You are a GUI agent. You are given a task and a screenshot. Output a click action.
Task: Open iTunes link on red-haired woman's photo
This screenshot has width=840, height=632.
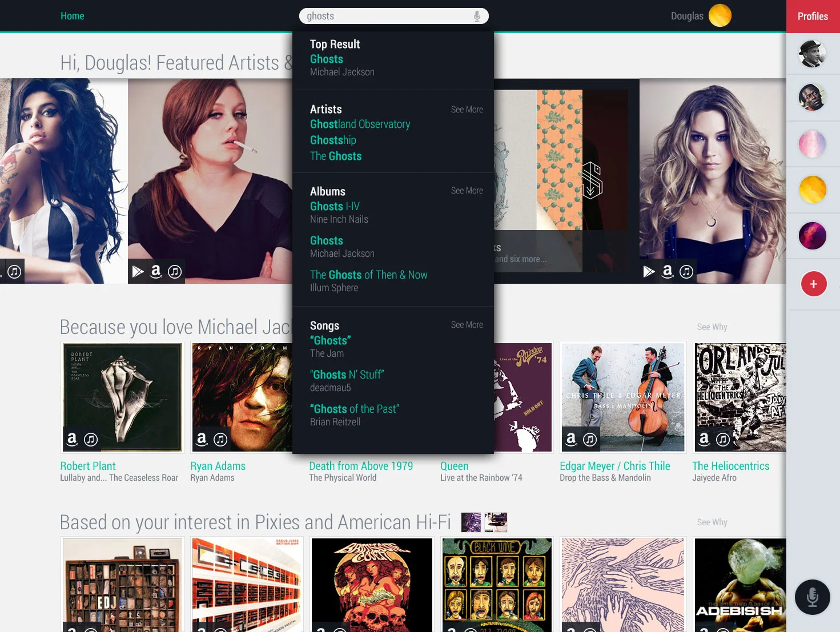point(175,272)
